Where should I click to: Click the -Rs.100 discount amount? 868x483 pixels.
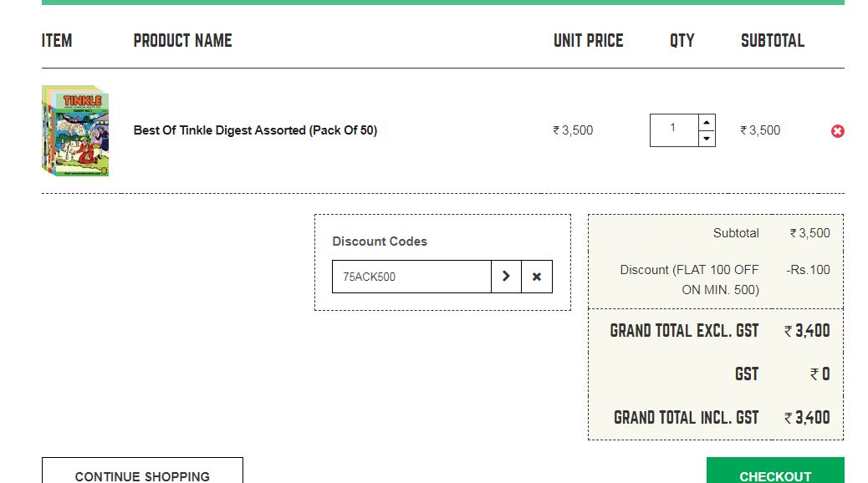(x=808, y=270)
